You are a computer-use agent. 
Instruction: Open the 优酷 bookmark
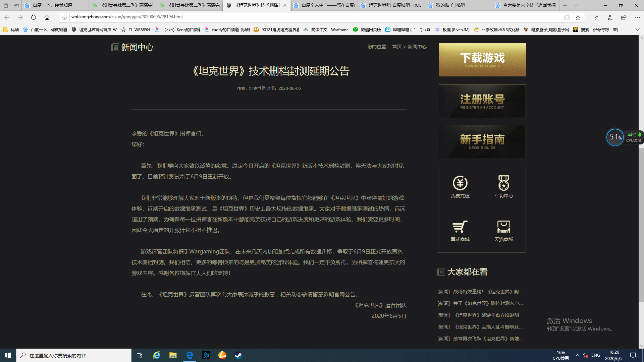[11, 29]
